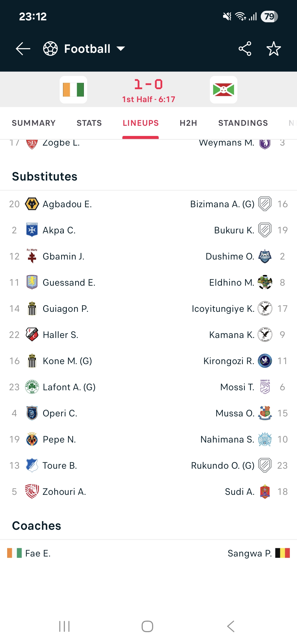View the Standings tab
297x644 pixels.
point(243,123)
